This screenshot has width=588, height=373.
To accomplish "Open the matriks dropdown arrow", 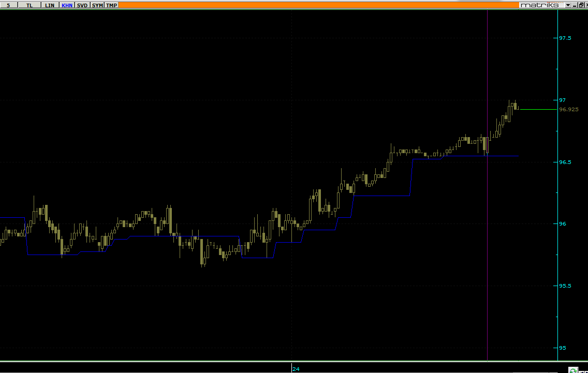I will 568,5.
